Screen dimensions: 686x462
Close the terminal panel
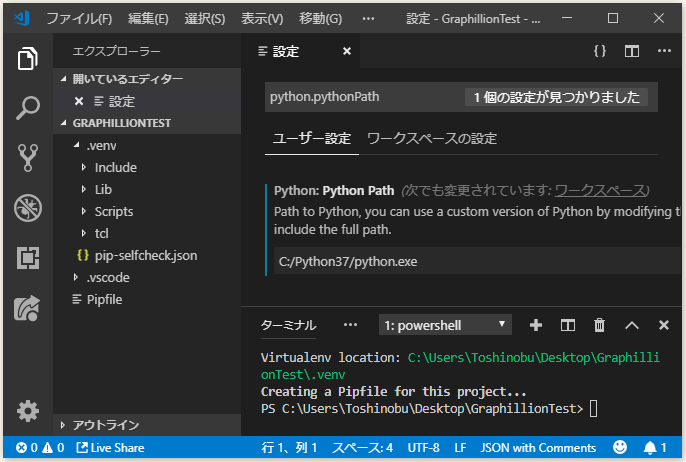click(664, 325)
